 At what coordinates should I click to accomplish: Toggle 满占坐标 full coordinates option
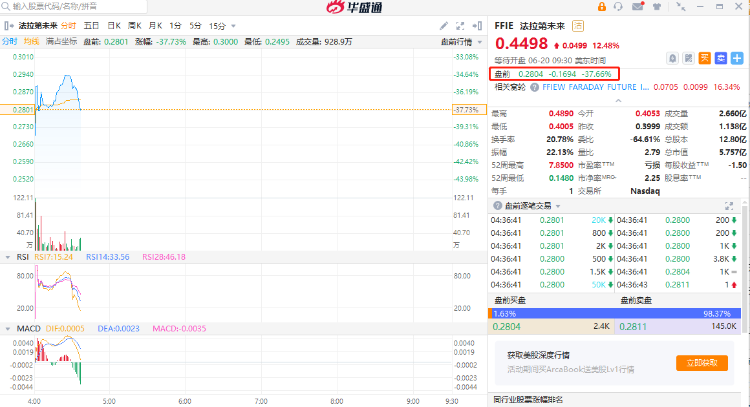[x=61, y=41]
